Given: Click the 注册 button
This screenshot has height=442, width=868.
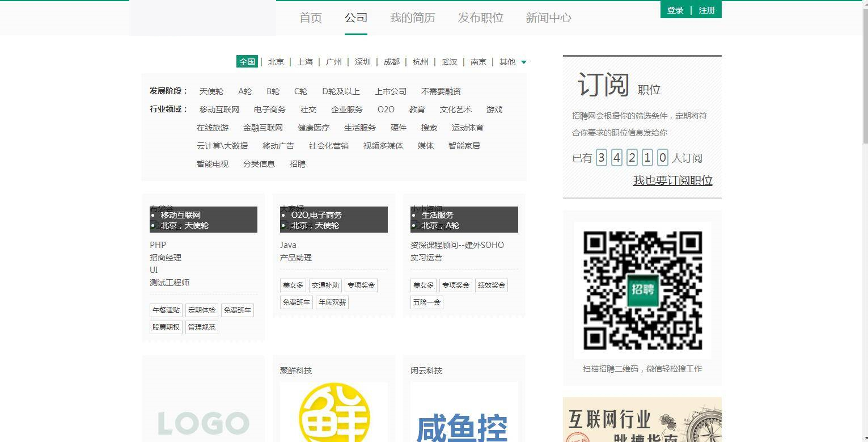Looking at the screenshot, I should [708, 10].
